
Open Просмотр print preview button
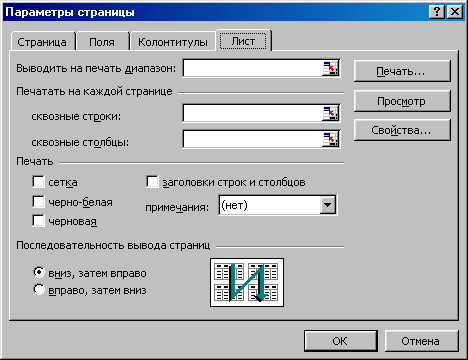click(x=402, y=101)
